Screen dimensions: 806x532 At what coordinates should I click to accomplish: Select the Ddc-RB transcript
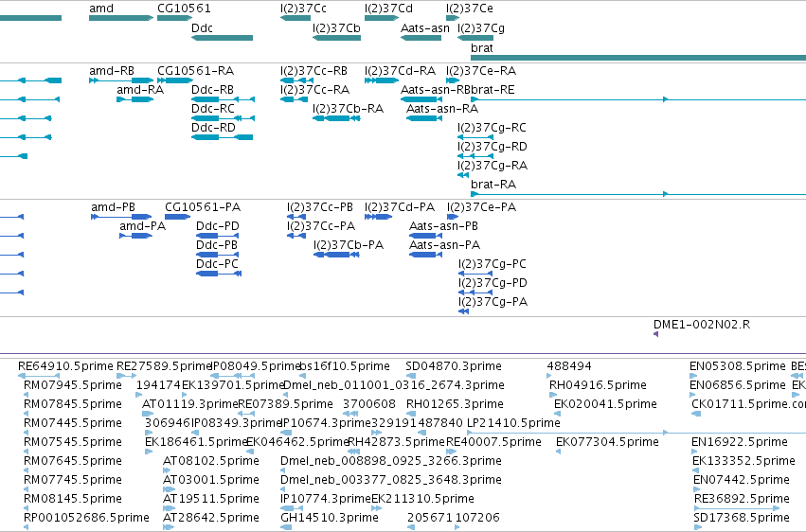(x=224, y=99)
